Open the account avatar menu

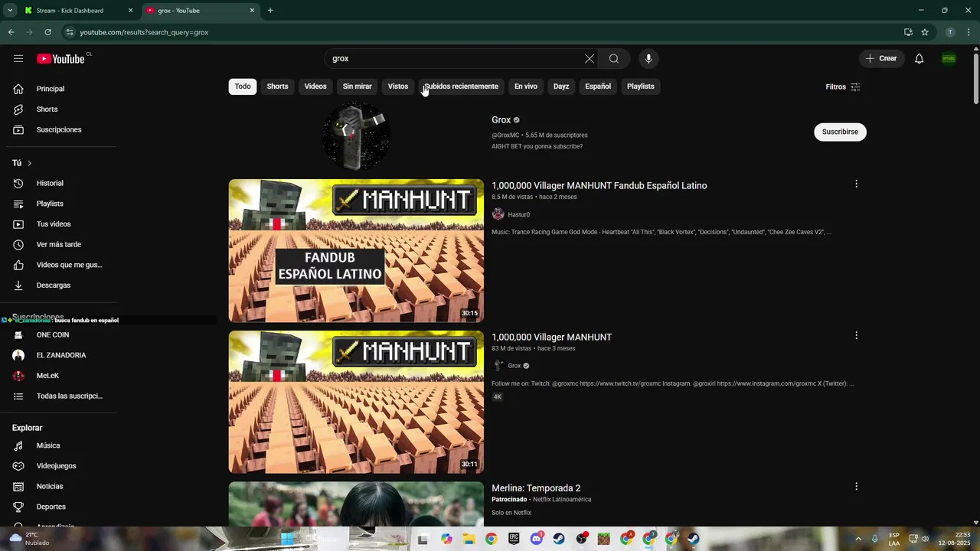click(x=949, y=59)
